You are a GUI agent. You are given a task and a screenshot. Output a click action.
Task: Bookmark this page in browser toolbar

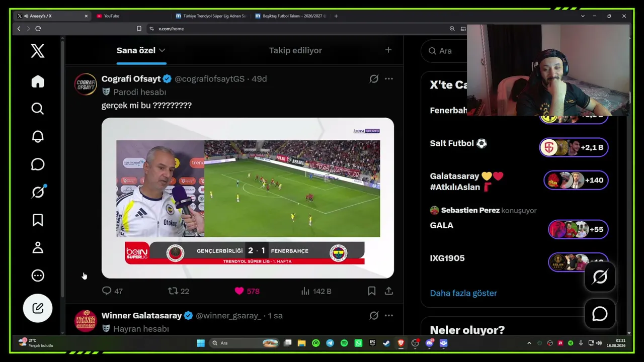(x=139, y=29)
